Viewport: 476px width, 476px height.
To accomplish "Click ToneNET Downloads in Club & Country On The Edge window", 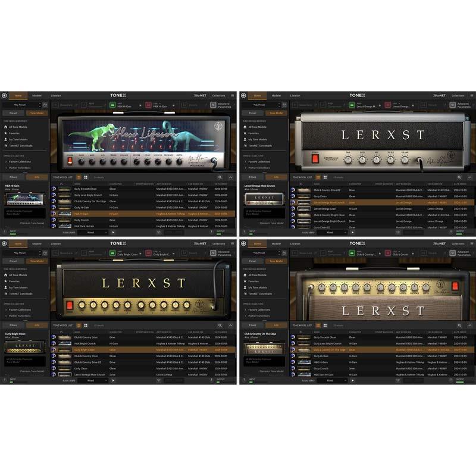I will point(260,294).
